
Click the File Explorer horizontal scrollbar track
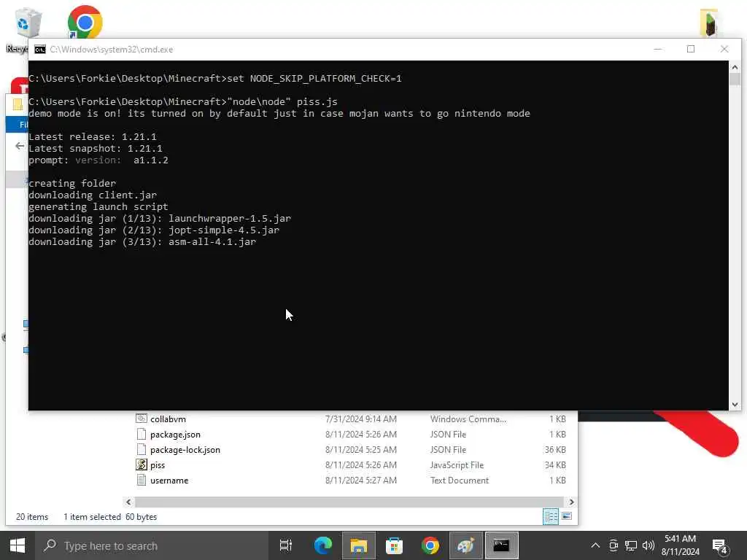[349, 502]
